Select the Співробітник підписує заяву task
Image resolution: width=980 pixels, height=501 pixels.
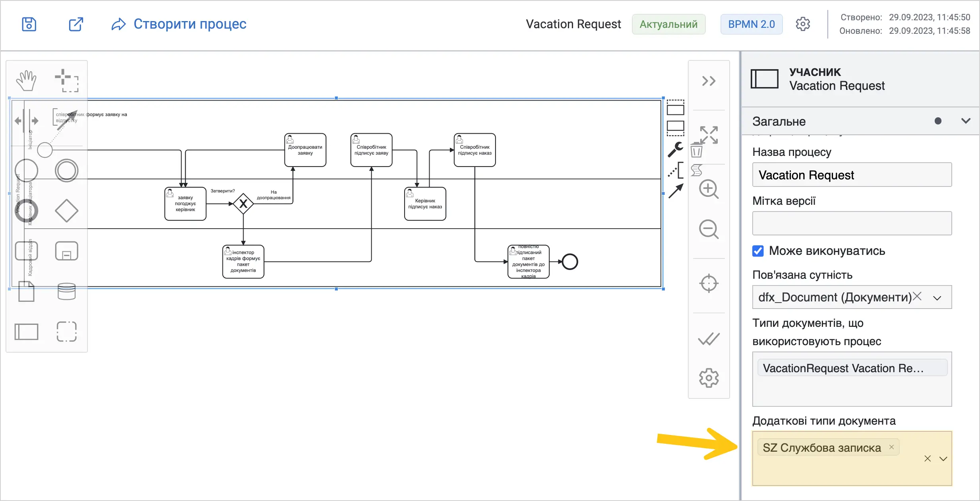pos(371,150)
